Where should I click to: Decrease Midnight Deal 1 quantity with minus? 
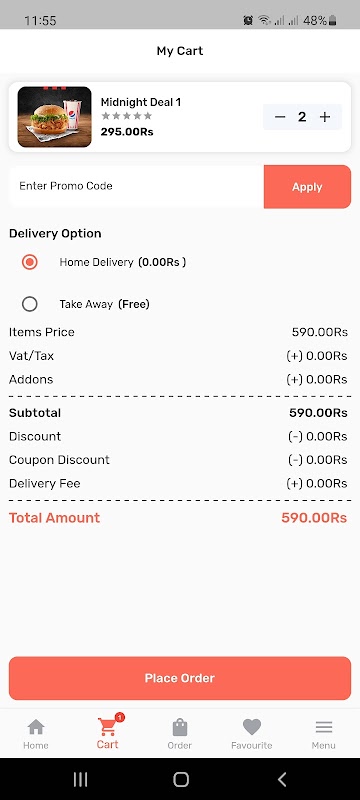(x=280, y=117)
